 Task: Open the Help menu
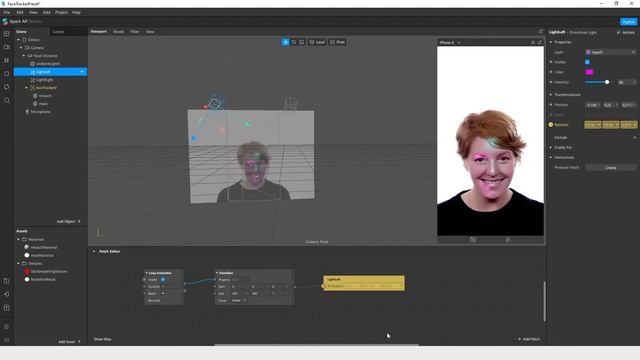coord(76,13)
